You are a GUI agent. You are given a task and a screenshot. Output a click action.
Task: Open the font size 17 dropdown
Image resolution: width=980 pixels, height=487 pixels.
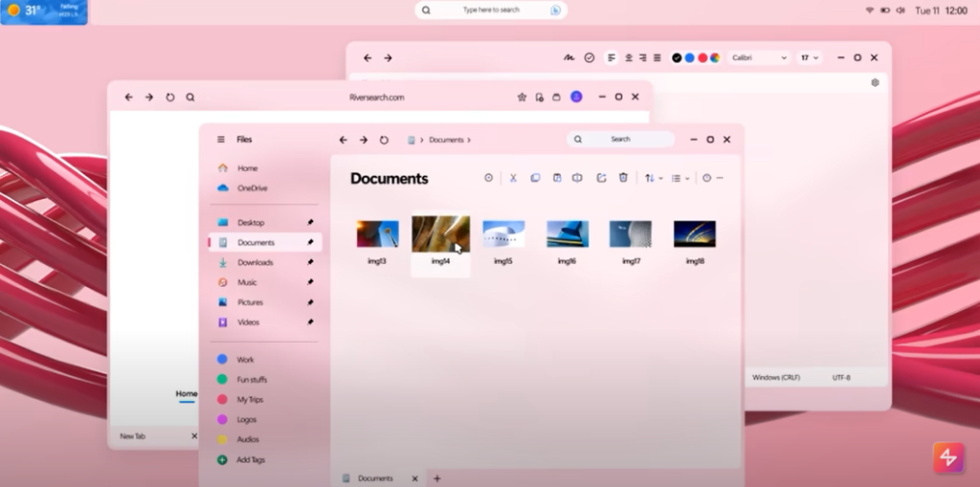pos(810,57)
